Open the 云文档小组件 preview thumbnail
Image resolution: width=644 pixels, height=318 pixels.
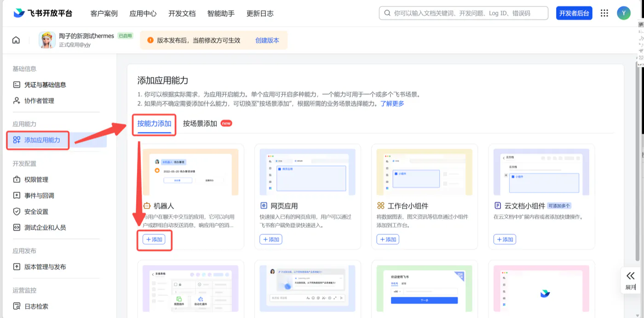click(x=541, y=172)
